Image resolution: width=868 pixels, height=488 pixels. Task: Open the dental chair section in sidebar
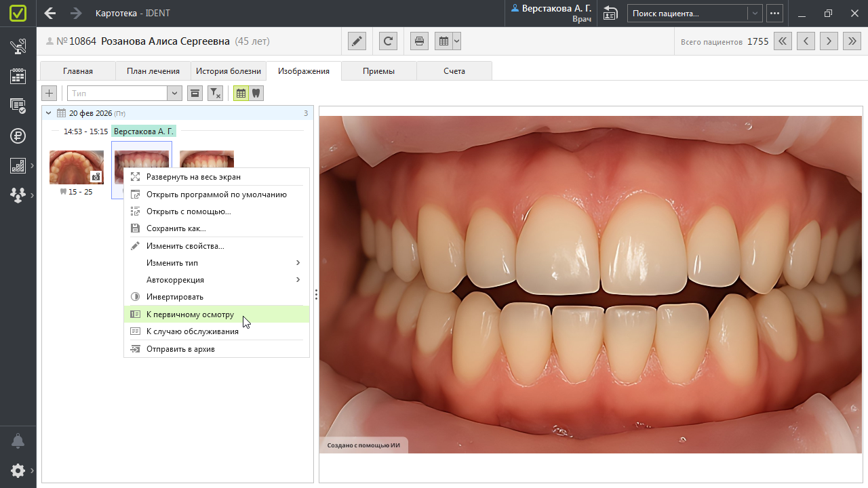[x=18, y=47]
